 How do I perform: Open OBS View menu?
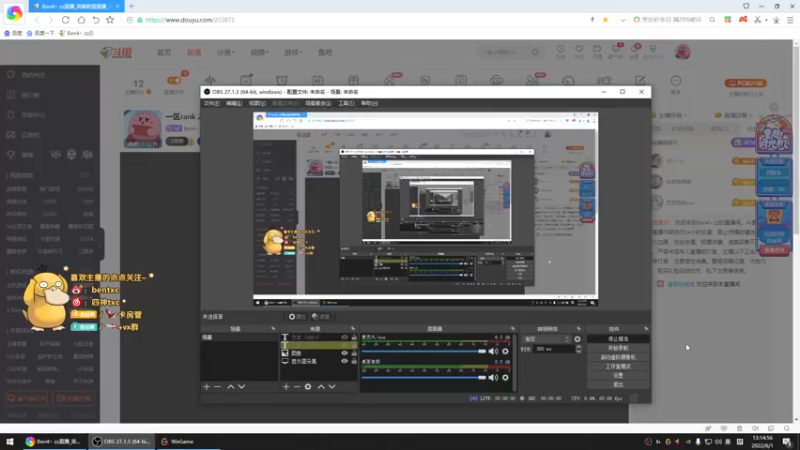point(257,103)
